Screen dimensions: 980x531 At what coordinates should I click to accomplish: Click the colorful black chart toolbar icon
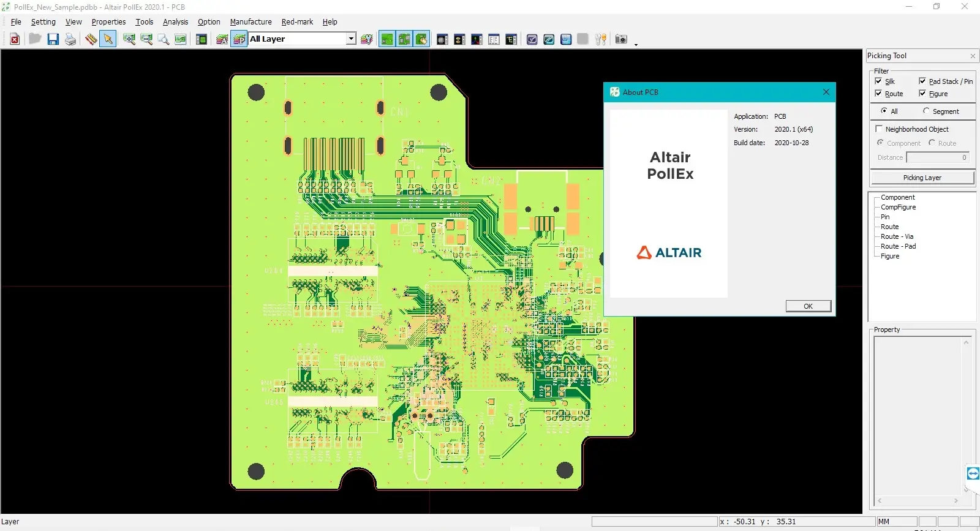[x=477, y=39]
